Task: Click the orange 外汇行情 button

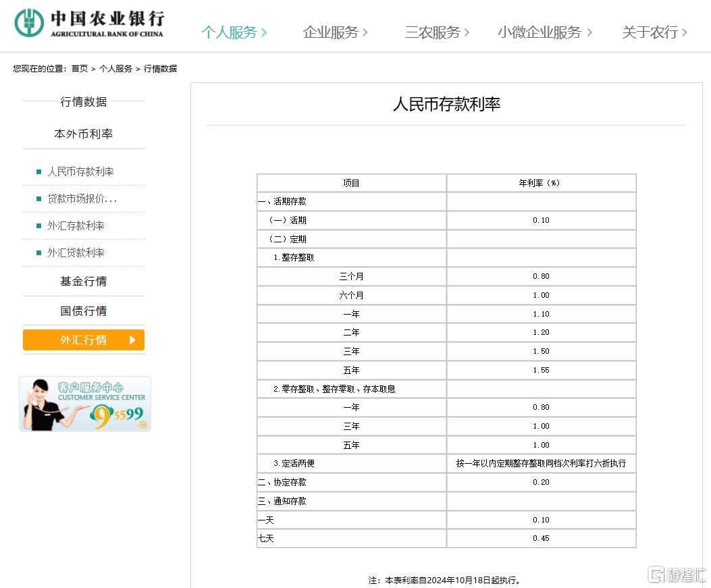Action: (82, 340)
